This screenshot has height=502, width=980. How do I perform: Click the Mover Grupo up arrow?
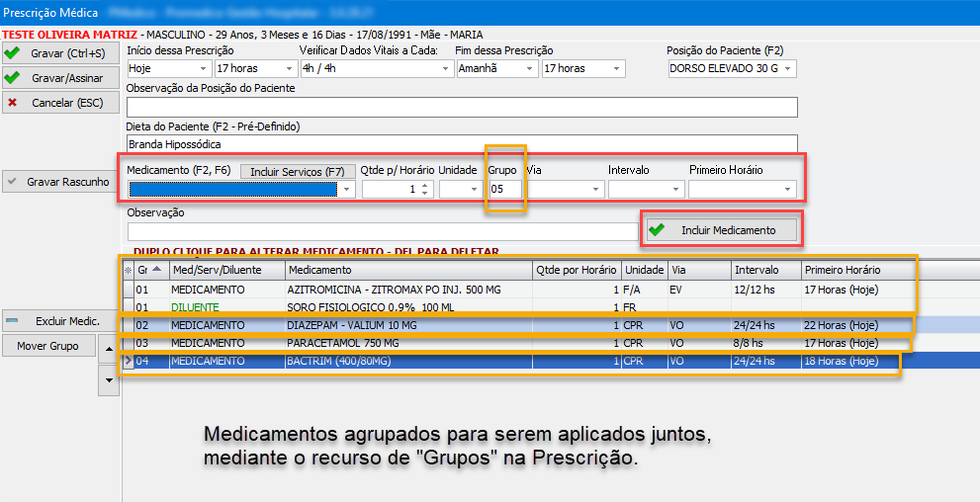click(108, 346)
